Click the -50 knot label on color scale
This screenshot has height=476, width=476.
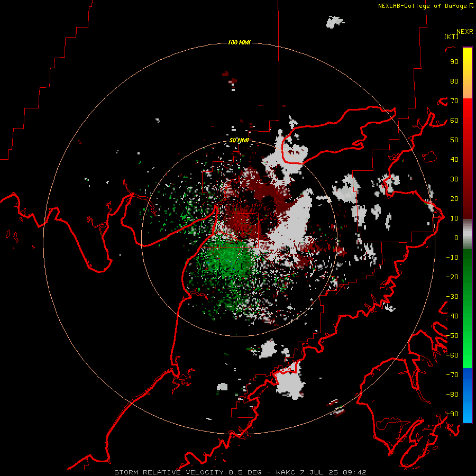click(x=452, y=336)
